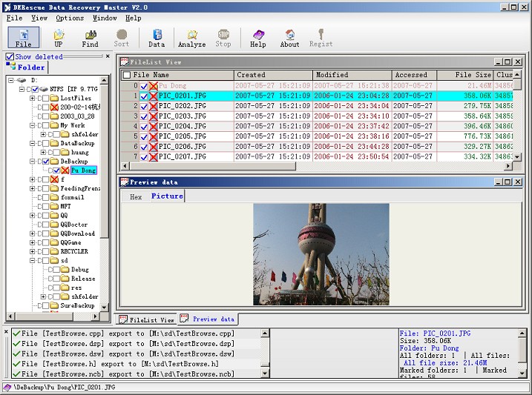Expand the QQ folder node
Image resolution: width=532 pixels, height=395 pixels.
tap(33, 215)
